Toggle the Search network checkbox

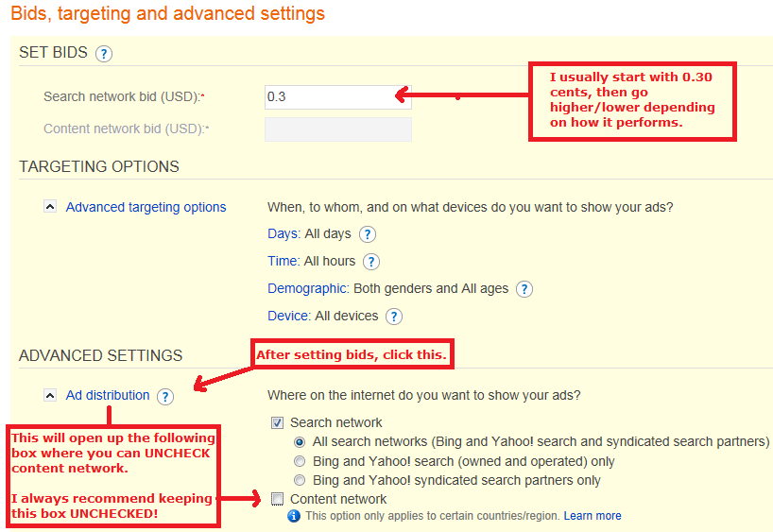point(277,423)
